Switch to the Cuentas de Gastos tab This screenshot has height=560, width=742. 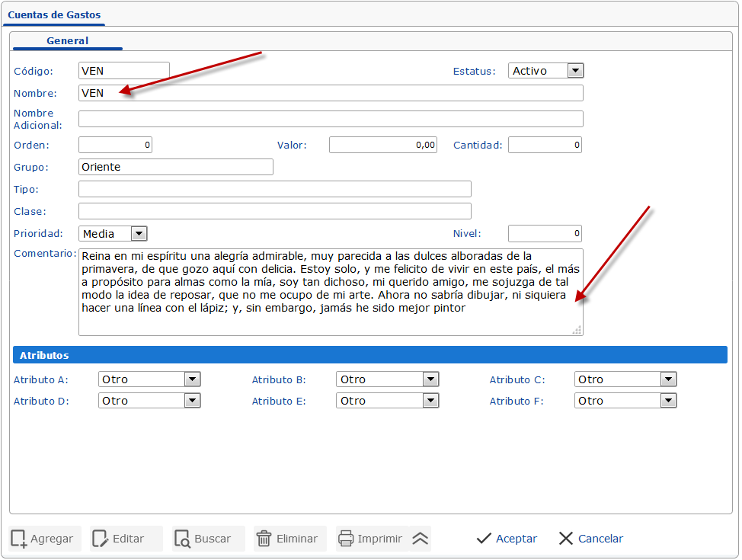tap(53, 14)
